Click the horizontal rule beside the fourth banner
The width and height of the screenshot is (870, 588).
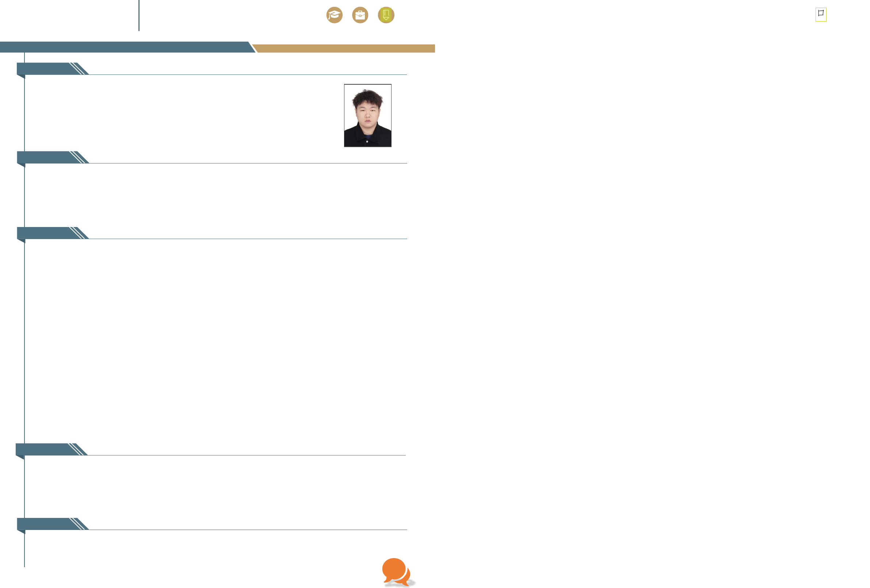click(x=247, y=456)
